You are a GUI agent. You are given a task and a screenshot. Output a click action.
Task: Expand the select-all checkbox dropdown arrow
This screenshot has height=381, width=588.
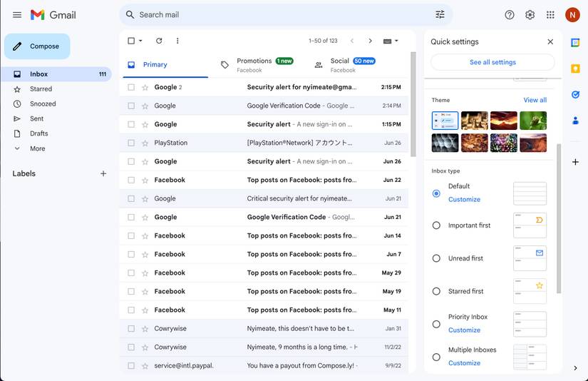point(140,41)
